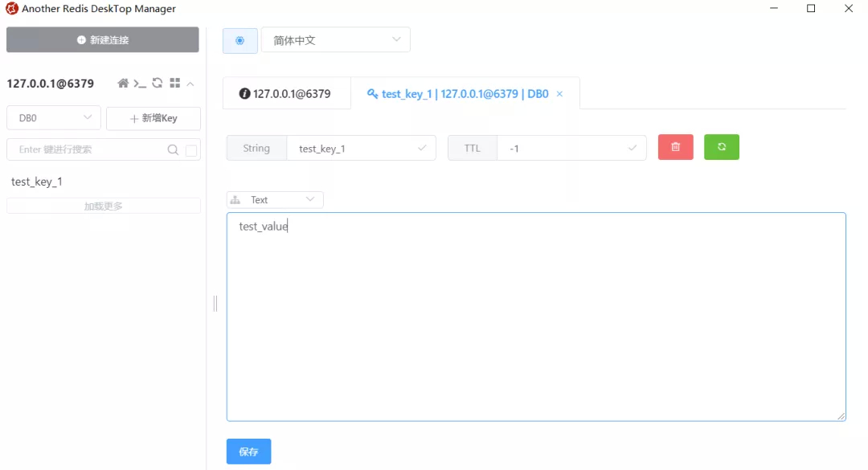Open the connection home status view
The width and height of the screenshot is (868, 470).
point(123,83)
